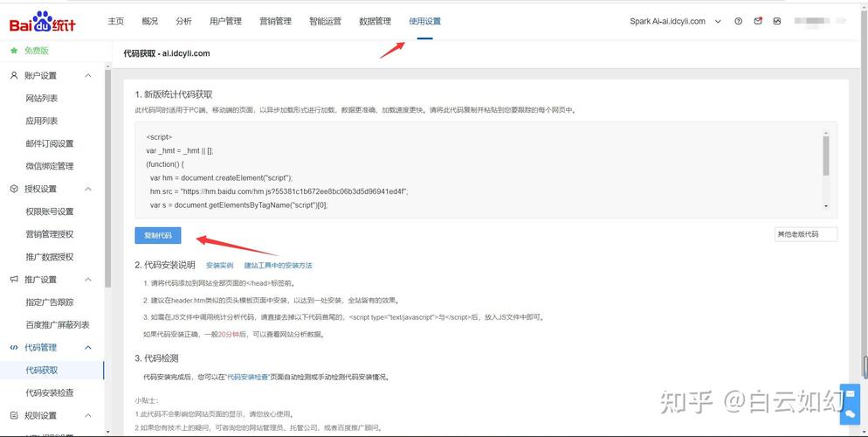Image resolution: width=868 pixels, height=437 pixels.
Task: Open the 分析 tab
Action: point(183,22)
